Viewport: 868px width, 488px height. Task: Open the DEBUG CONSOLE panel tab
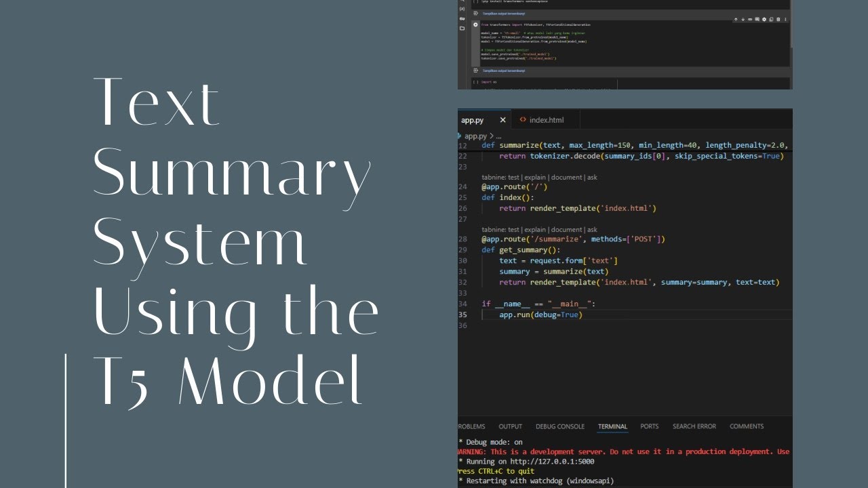560,426
